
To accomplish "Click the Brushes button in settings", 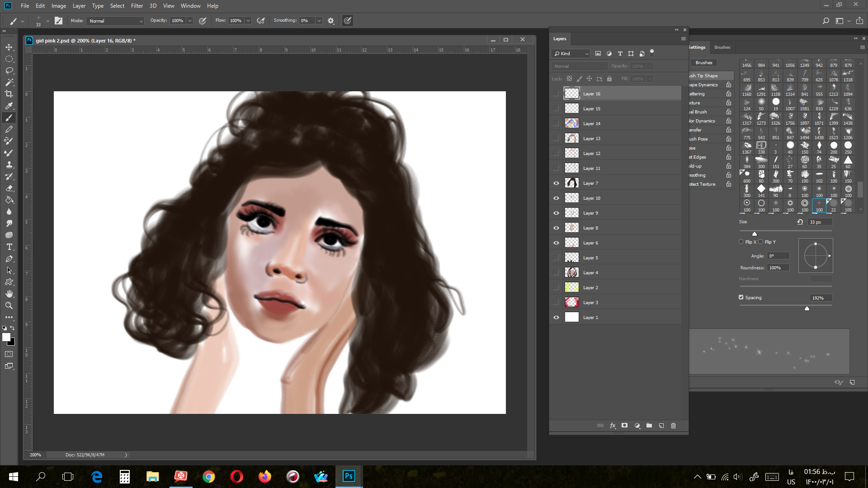I will (x=704, y=63).
